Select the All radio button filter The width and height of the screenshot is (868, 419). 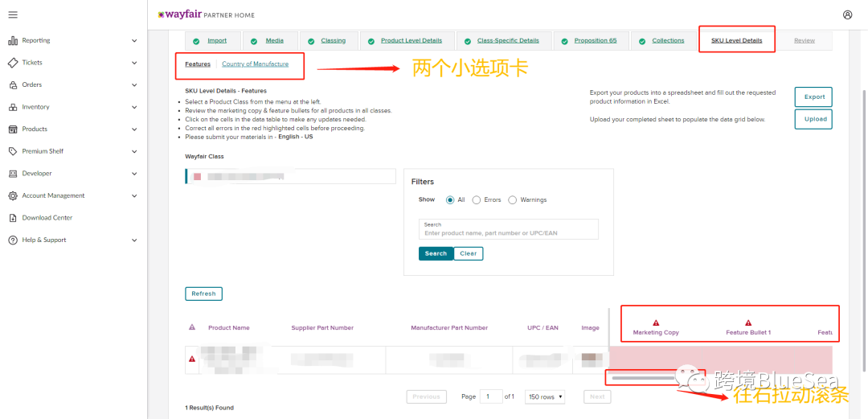[x=450, y=200]
